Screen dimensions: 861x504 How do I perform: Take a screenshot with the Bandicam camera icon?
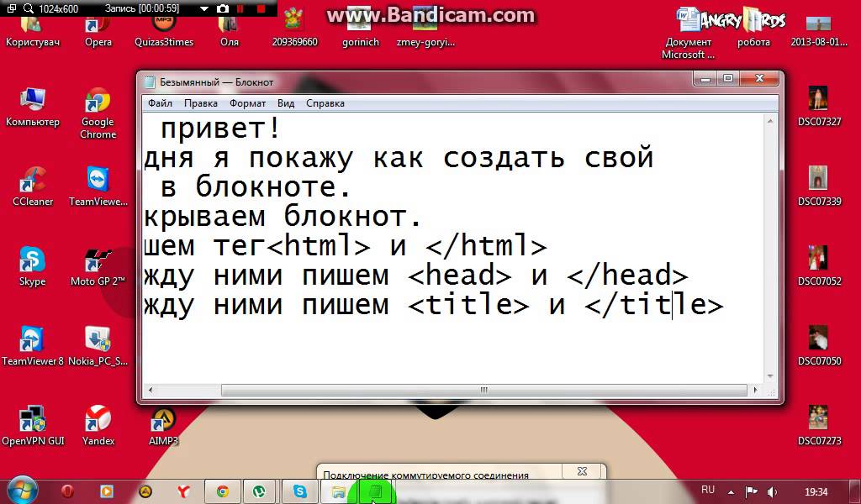click(x=222, y=8)
